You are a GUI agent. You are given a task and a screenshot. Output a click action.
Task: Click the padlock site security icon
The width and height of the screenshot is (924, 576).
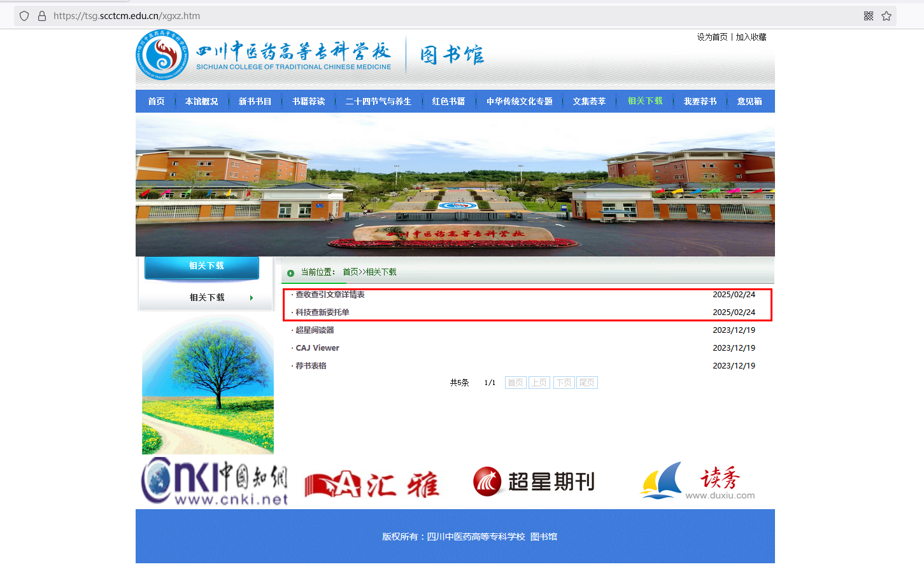click(x=42, y=16)
